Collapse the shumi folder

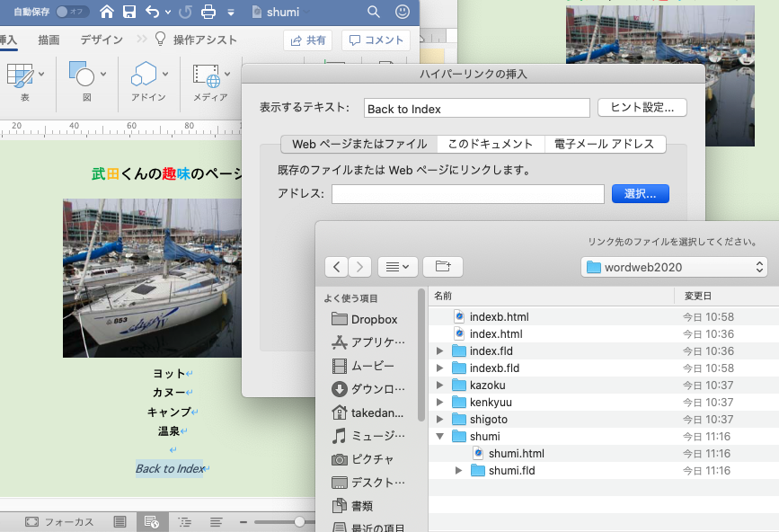click(x=439, y=437)
